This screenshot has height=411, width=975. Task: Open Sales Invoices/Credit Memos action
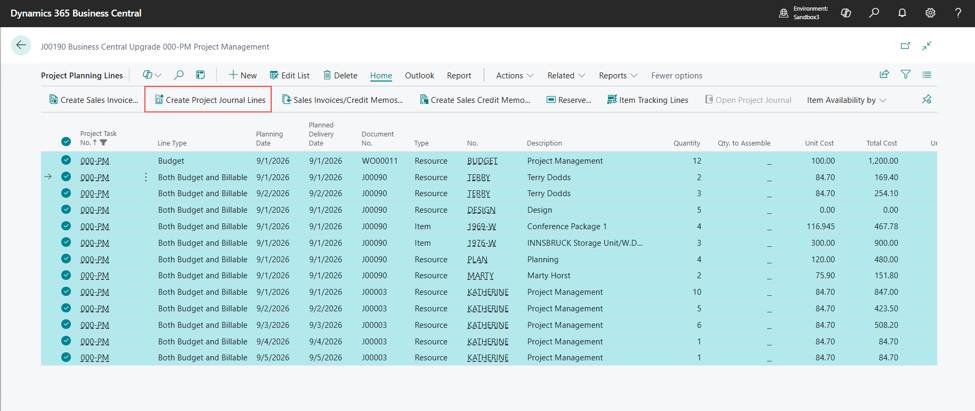tap(343, 99)
